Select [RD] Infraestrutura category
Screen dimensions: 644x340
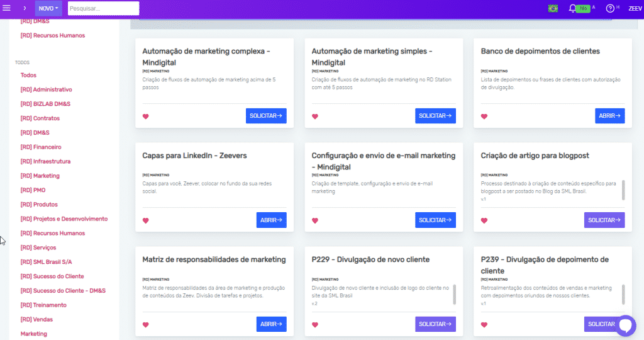[x=45, y=162]
